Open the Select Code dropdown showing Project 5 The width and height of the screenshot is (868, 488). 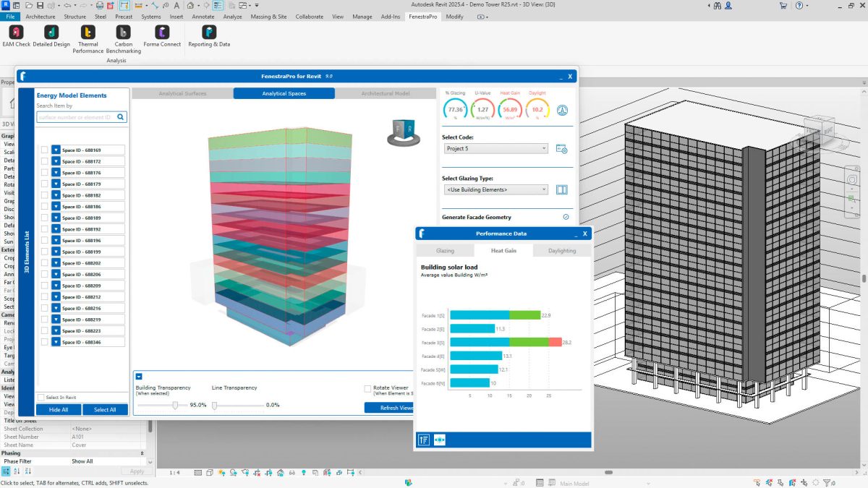point(495,147)
